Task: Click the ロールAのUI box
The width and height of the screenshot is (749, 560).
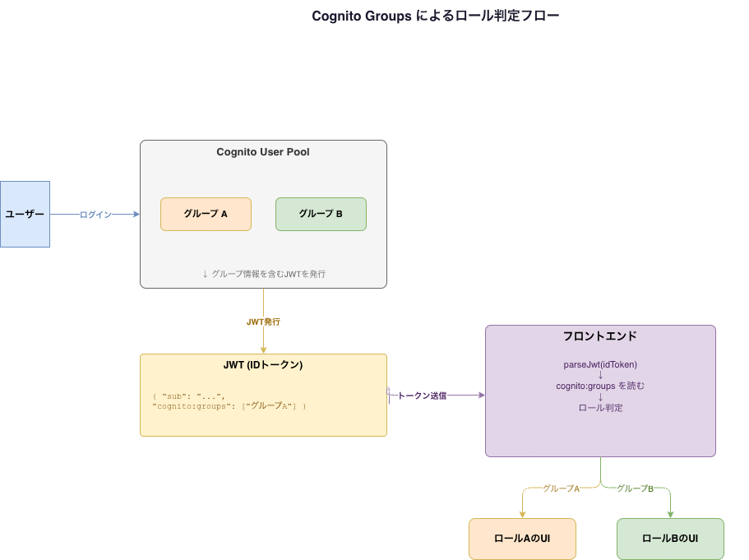Action: coord(522,539)
